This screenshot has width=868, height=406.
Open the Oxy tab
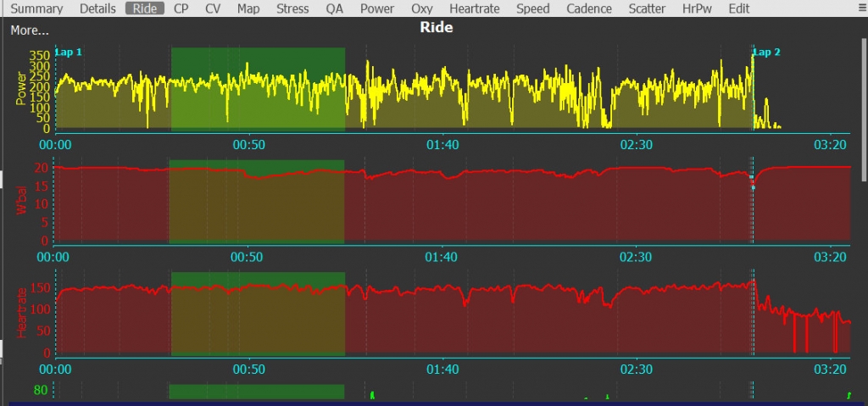(421, 8)
